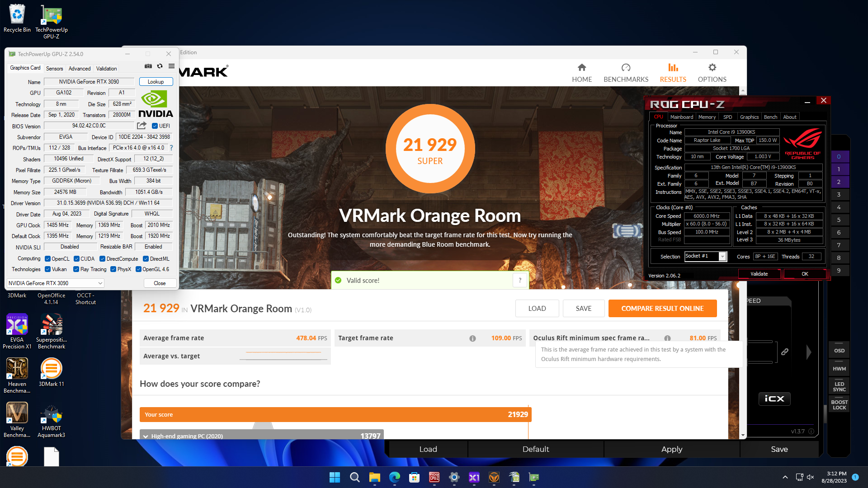This screenshot has width=868, height=488.
Task: Click GPU-Z Lookup button
Action: coord(156,82)
